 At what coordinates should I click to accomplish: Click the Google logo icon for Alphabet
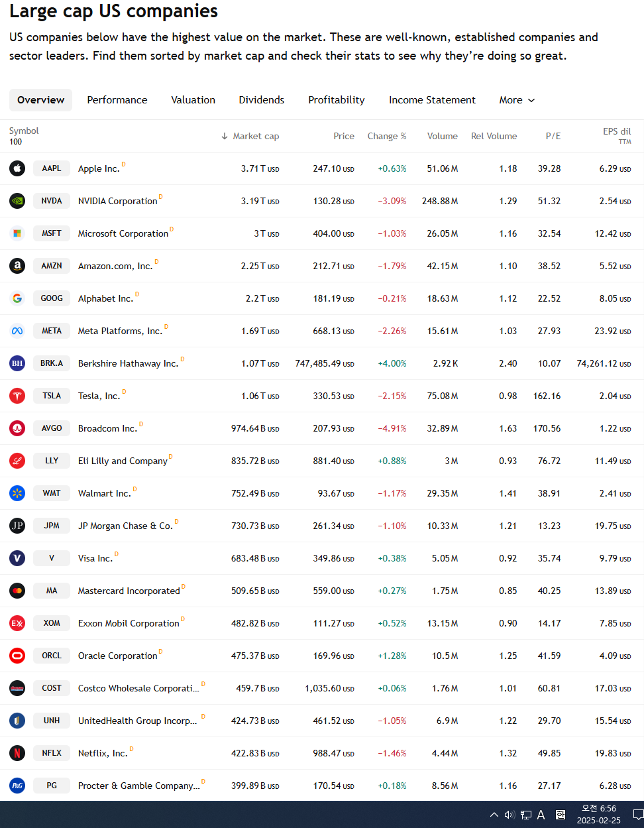[17, 298]
